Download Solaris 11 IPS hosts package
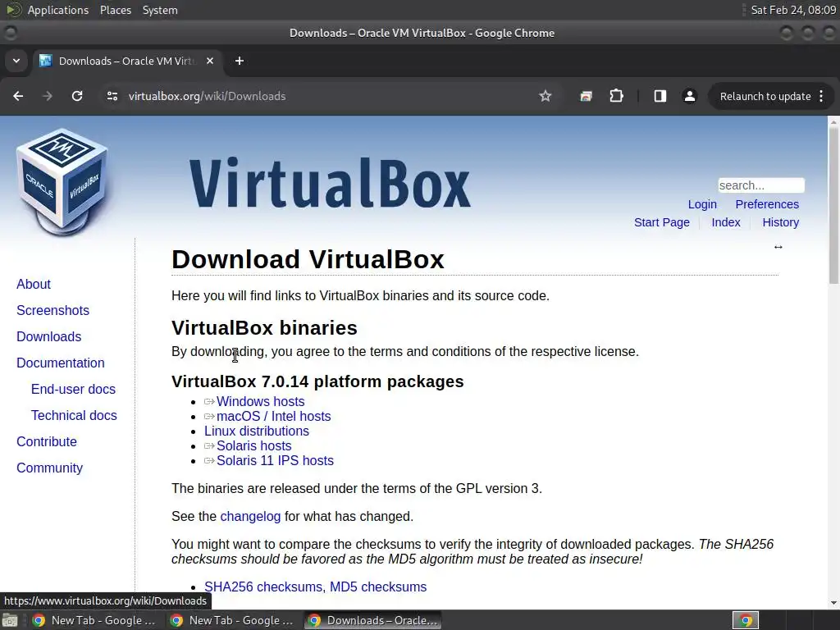Image resolution: width=840 pixels, height=630 pixels. [274, 461]
